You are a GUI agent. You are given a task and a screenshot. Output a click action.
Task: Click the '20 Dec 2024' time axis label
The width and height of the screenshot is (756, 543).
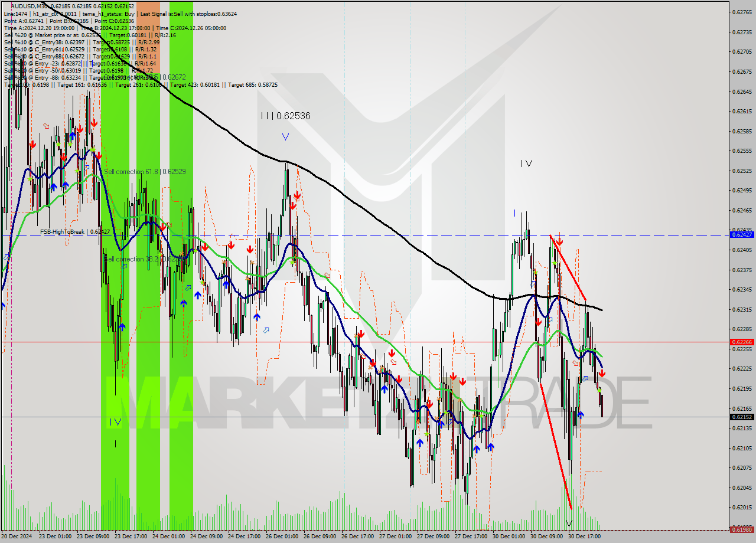click(x=18, y=537)
